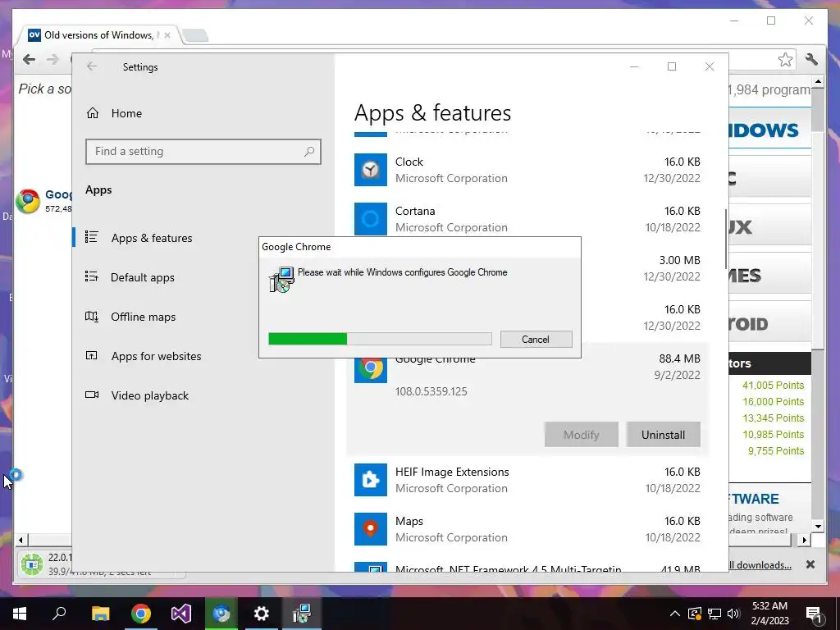This screenshot has height=630, width=840.
Task: Click the browser forward arrow
Action: [52, 59]
